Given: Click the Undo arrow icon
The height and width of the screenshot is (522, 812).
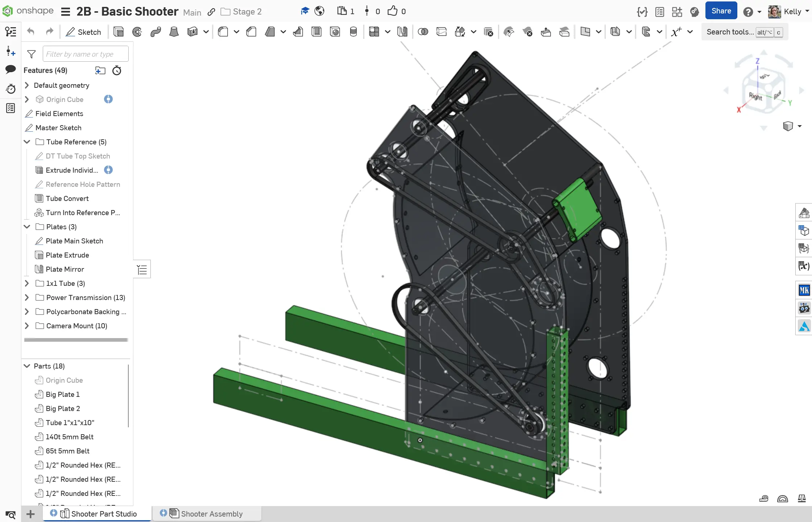Looking at the screenshot, I should 31,32.
